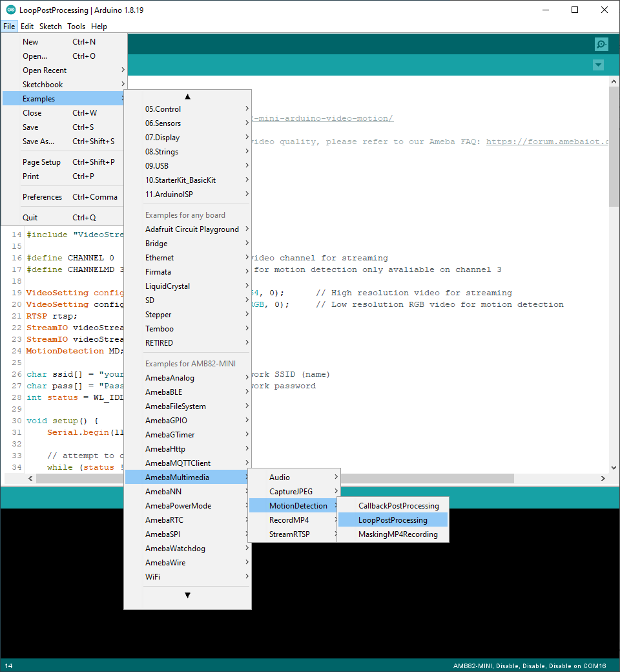Screen dimensions: 620x672
Task: Open the Audio multimedia submenu
Action: tap(294, 477)
